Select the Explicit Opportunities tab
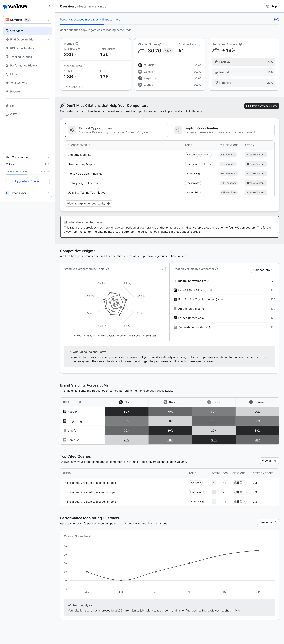This screenshot has width=284, height=644. [116, 130]
